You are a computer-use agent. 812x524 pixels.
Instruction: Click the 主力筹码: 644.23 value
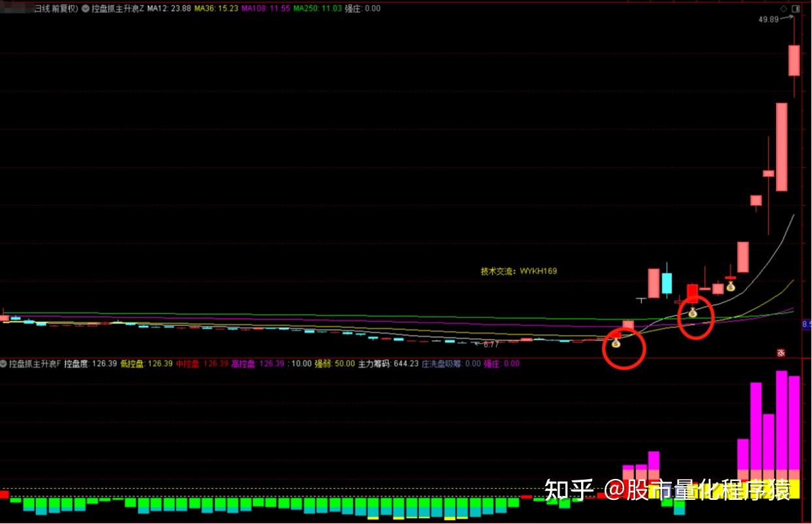point(388,363)
